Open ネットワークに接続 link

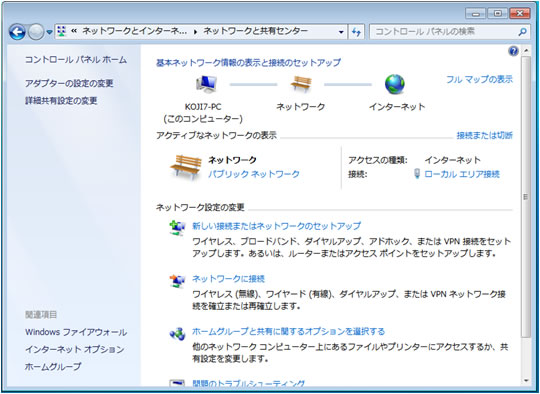[228, 279]
